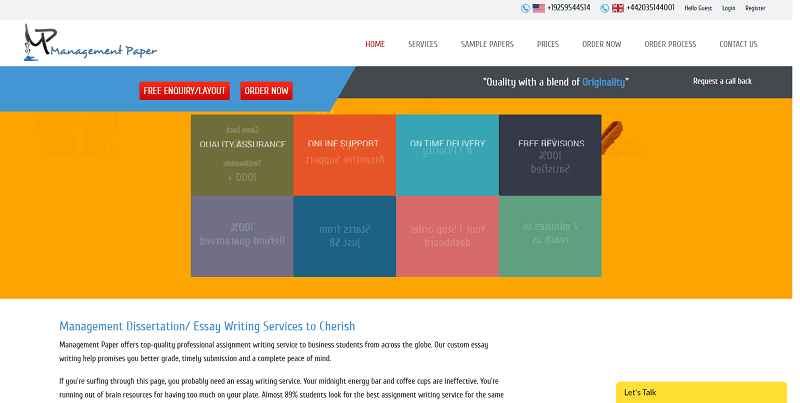Click phone icon beside UK number
Viewport: 800px width, 403px height.
[605, 8]
